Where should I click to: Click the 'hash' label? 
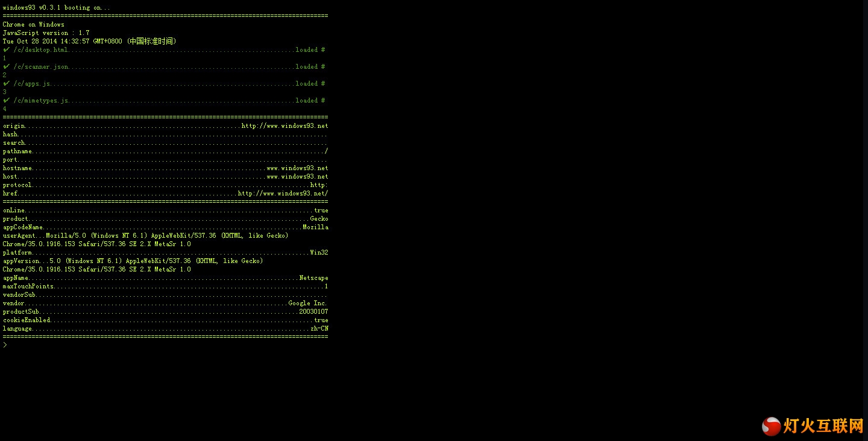[x=10, y=135]
